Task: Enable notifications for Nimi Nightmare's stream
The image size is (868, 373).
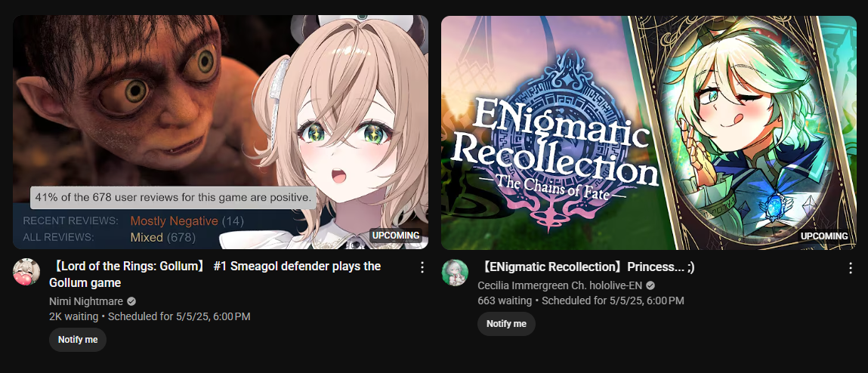Action: 78,340
